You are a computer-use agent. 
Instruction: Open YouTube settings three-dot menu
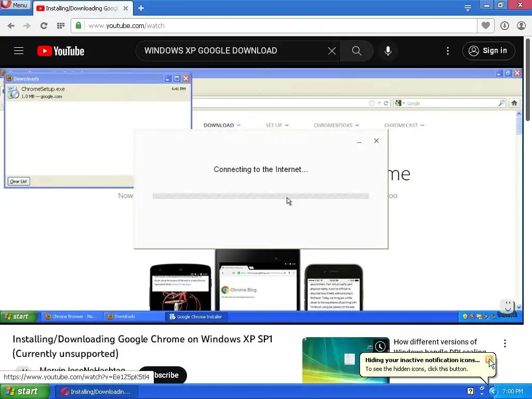(448, 51)
